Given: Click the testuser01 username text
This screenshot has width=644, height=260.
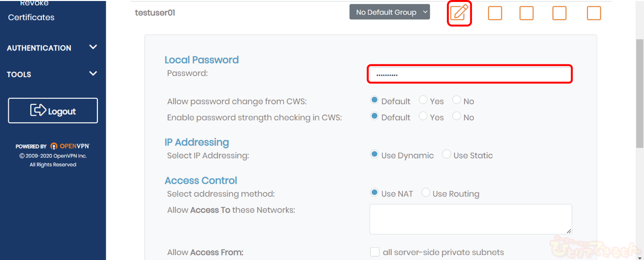Looking at the screenshot, I should [155, 13].
